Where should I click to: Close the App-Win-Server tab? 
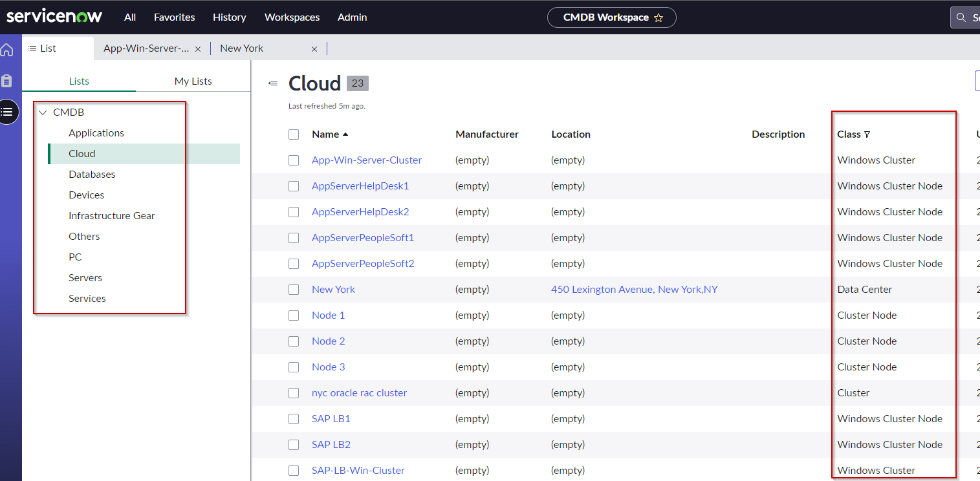coord(198,49)
